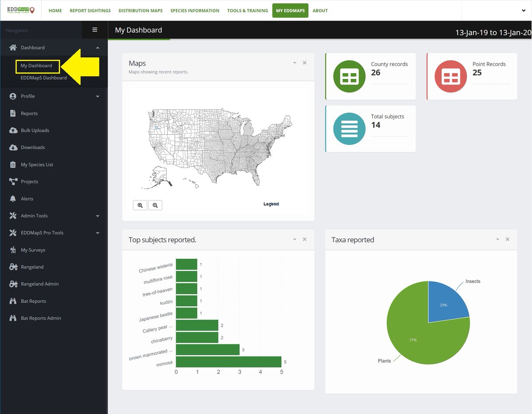This screenshot has width=532, height=414.
Task: Click the multiflora rose bar
Action: click(187, 277)
